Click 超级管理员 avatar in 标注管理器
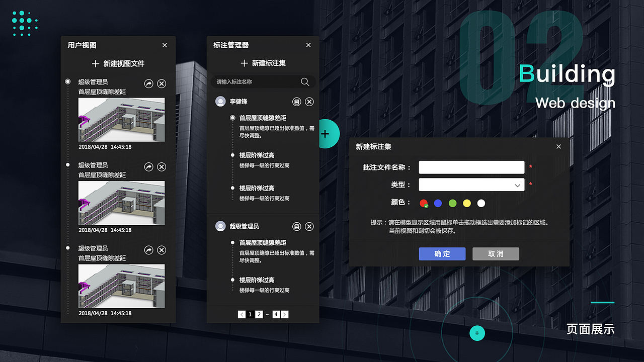644x362 pixels. pyautogui.click(x=220, y=226)
